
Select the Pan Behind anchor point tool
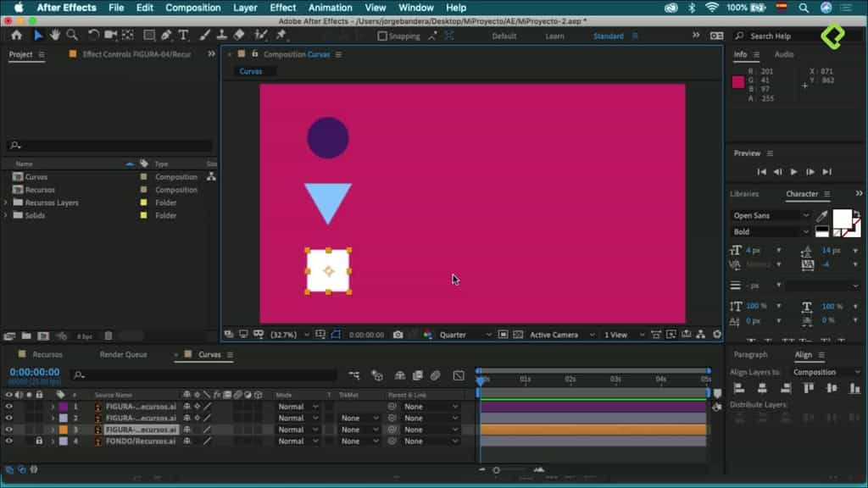128,36
